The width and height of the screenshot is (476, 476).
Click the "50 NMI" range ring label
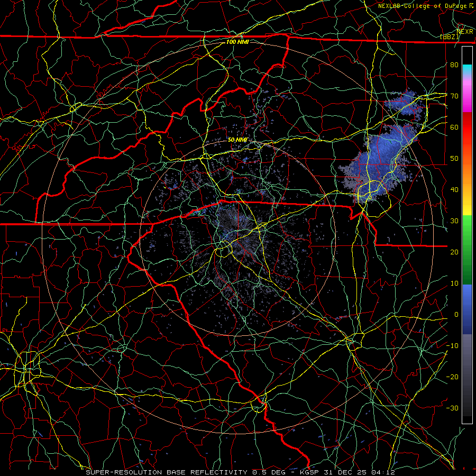[x=237, y=140]
